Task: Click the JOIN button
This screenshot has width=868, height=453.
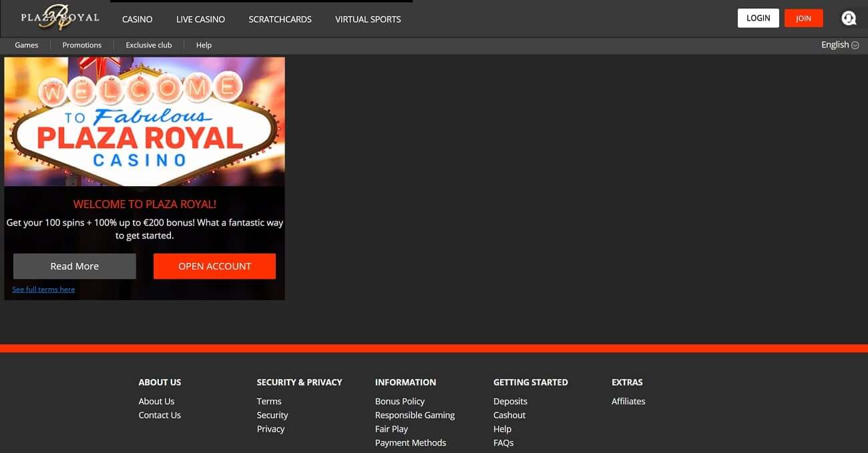Action: coord(804,18)
